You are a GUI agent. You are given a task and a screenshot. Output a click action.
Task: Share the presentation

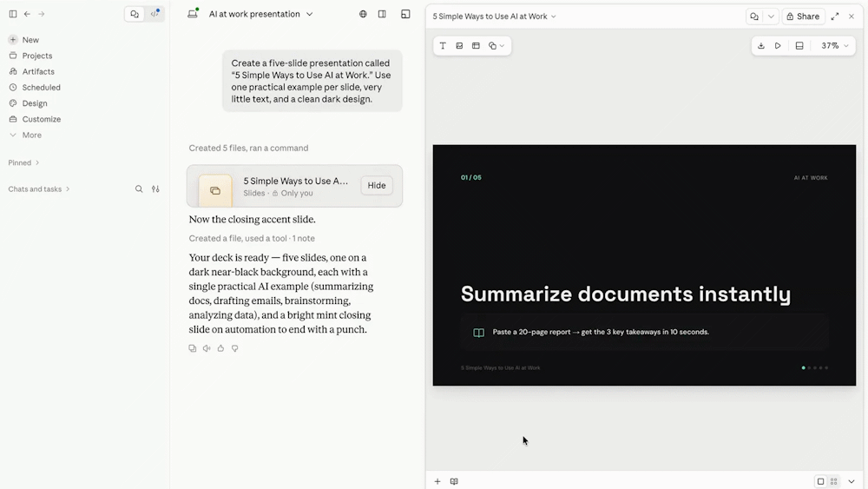coord(803,17)
